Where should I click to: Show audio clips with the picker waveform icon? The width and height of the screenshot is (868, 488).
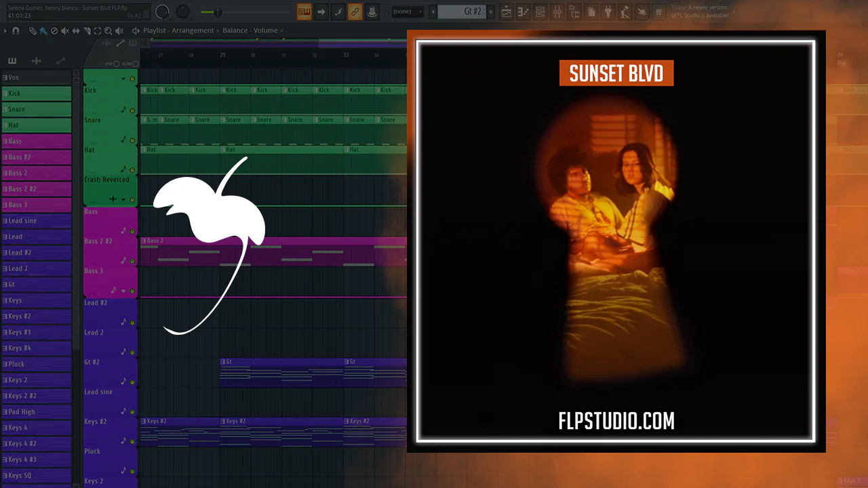pyautogui.click(x=37, y=61)
